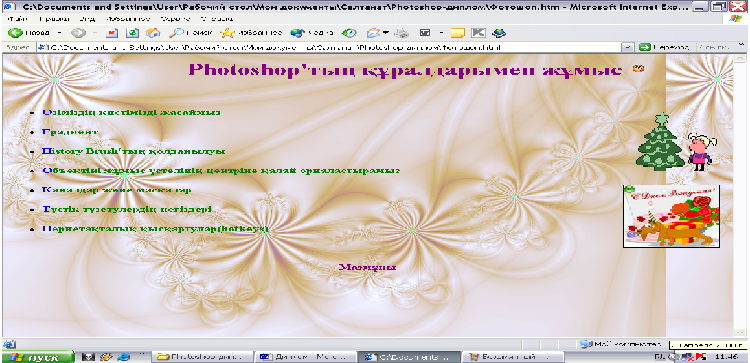This screenshot has width=750, height=363.
Task: Click into the address bar field
Action: (328, 47)
